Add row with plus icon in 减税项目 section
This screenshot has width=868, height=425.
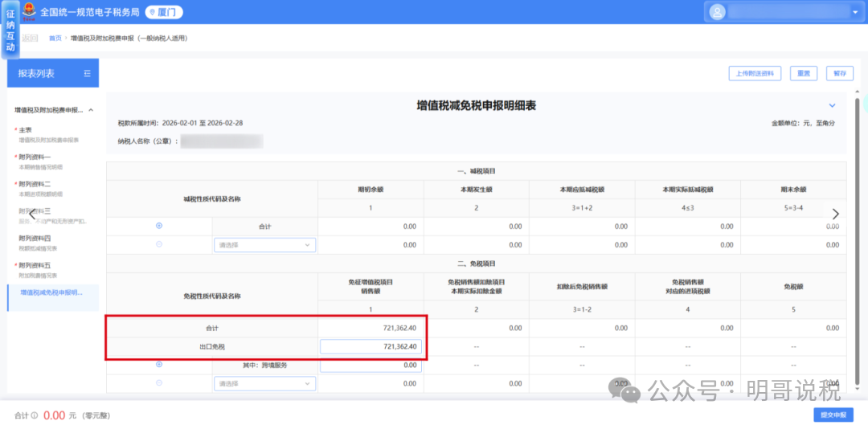click(x=159, y=226)
